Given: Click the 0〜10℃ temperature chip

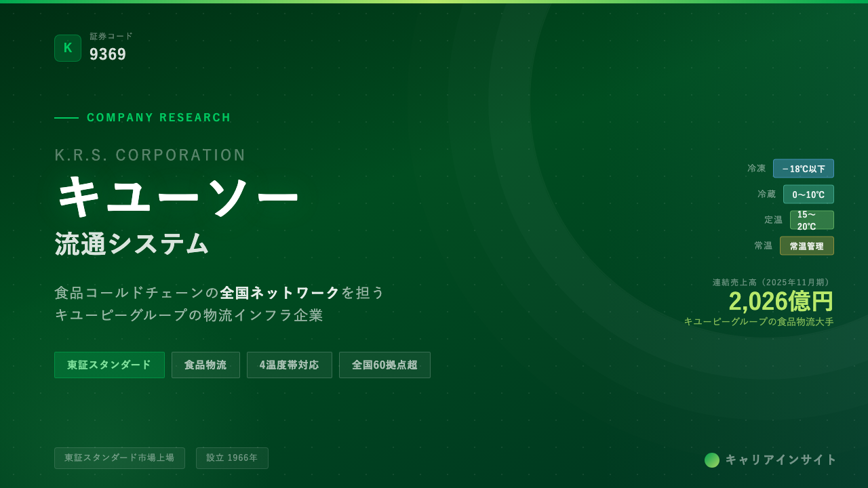Looking at the screenshot, I should [808, 195].
